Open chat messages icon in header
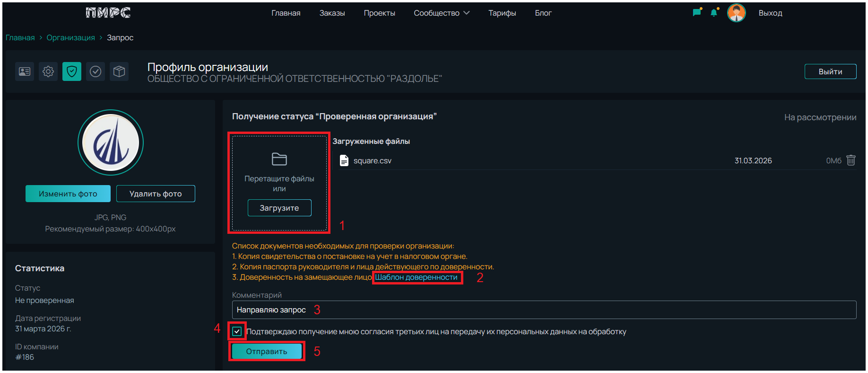The width and height of the screenshot is (868, 373). [x=696, y=13]
